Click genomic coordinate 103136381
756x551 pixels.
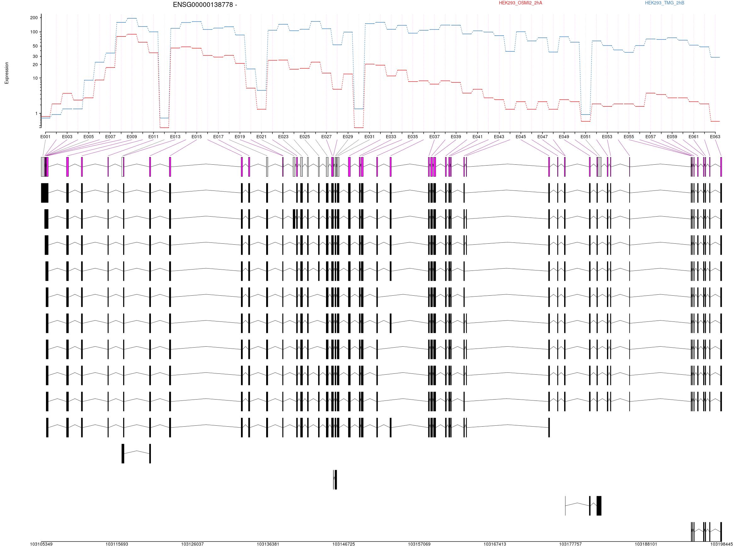(x=268, y=544)
